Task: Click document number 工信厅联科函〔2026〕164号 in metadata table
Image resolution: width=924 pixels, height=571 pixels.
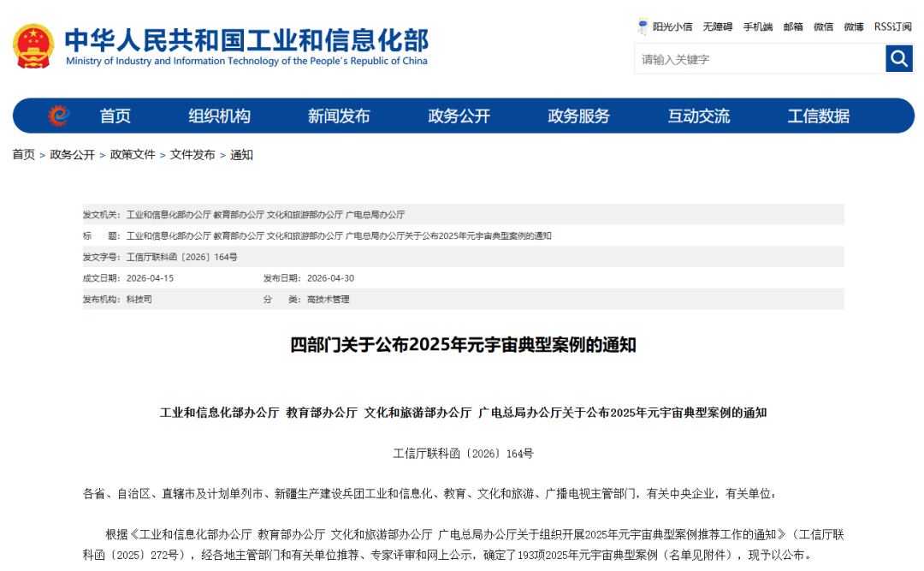Action: (x=182, y=257)
